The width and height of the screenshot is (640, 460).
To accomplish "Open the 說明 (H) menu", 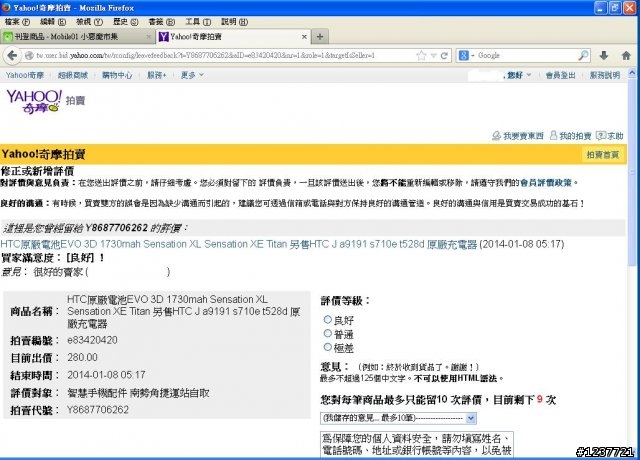I will [234, 22].
